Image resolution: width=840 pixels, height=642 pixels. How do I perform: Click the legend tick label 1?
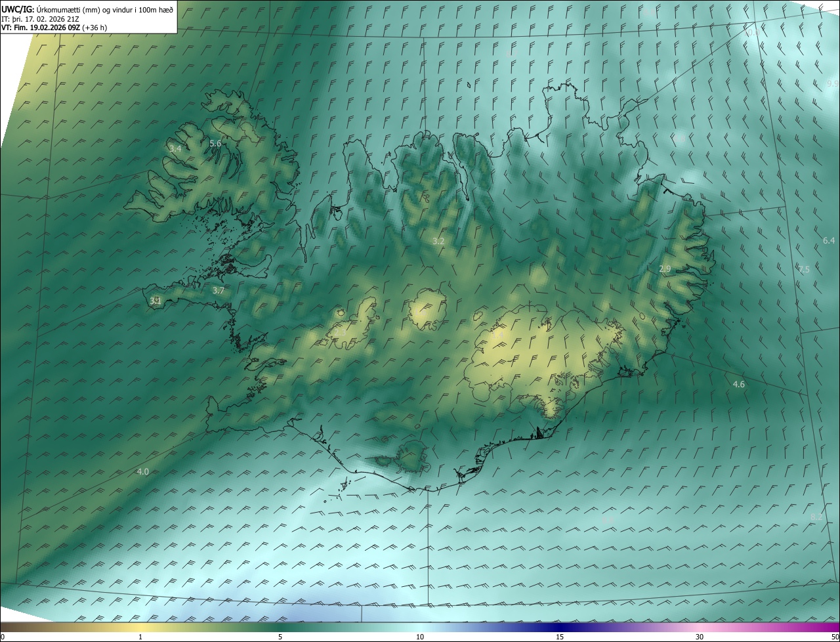pyautogui.click(x=140, y=637)
